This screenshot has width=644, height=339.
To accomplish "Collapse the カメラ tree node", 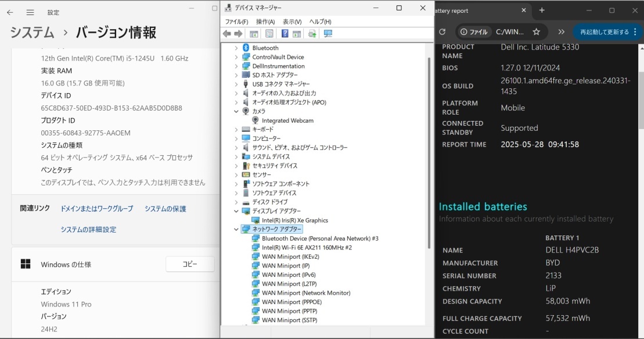I will 236,112.
